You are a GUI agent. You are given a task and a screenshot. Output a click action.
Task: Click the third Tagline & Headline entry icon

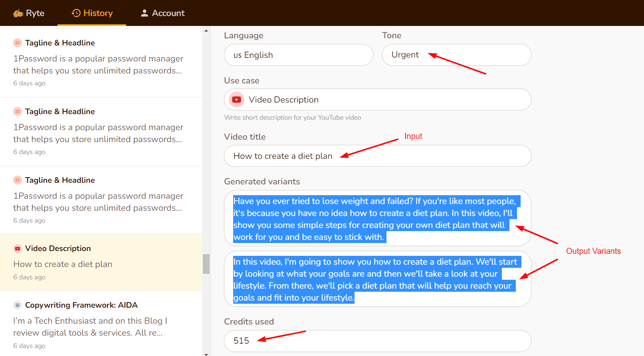[x=18, y=180]
